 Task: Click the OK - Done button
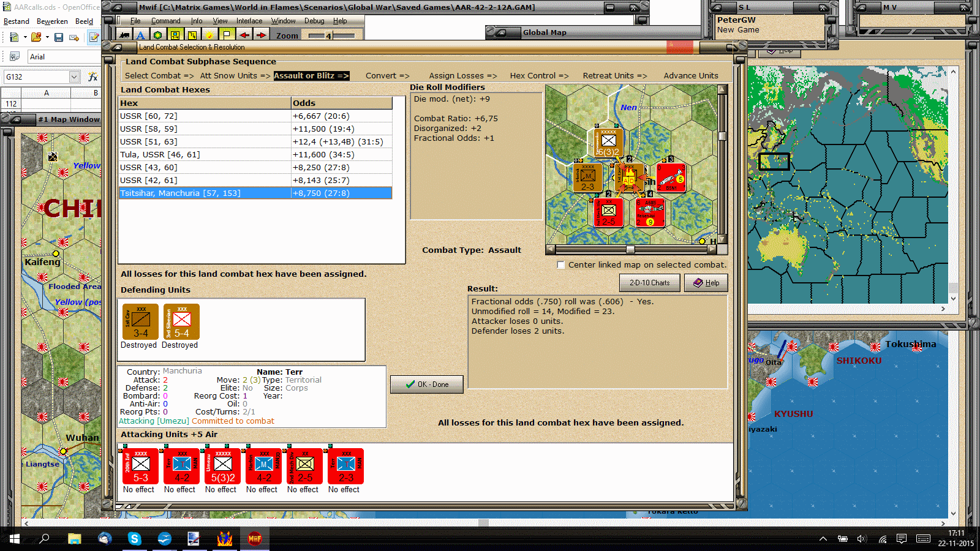[x=427, y=384]
